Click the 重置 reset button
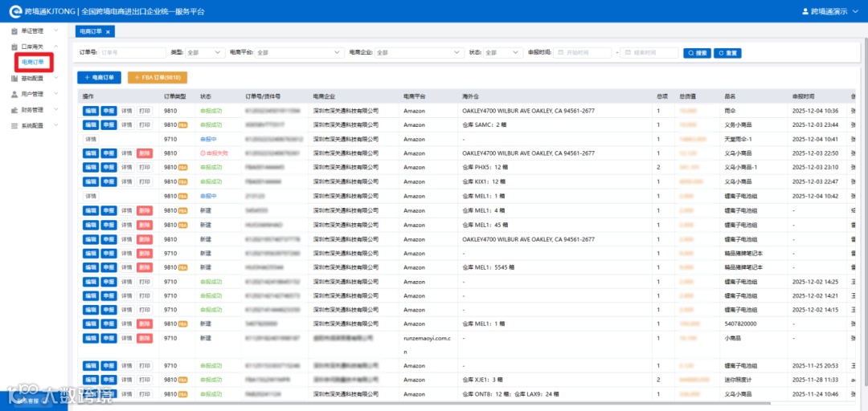The image size is (868, 411). tap(727, 53)
